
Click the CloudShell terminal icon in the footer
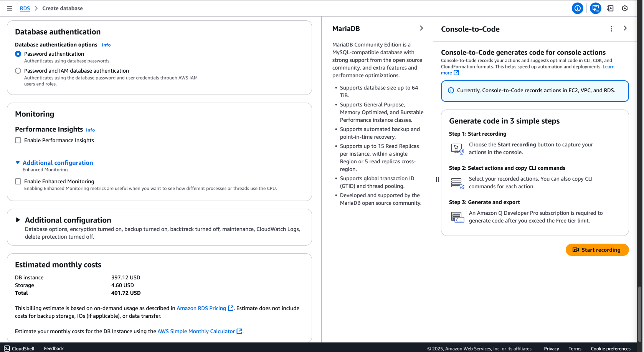pos(7,349)
